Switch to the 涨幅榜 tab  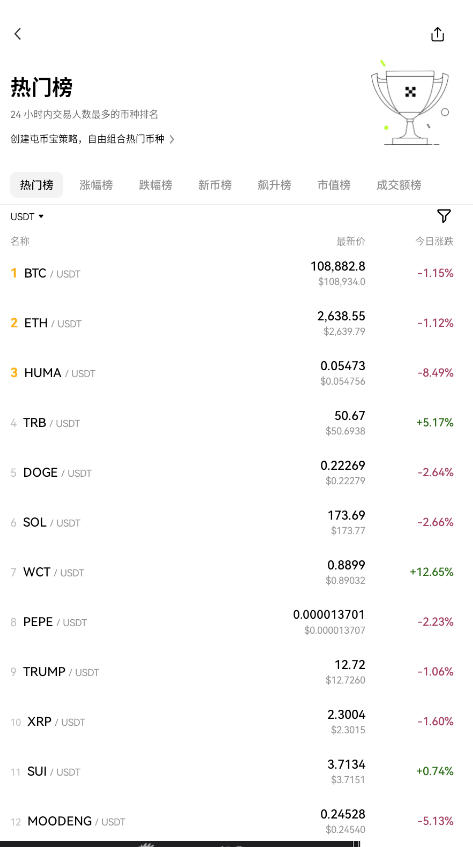point(96,185)
